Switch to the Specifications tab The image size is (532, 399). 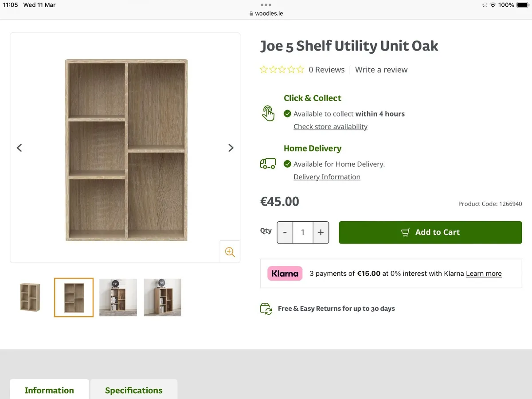tap(133, 390)
